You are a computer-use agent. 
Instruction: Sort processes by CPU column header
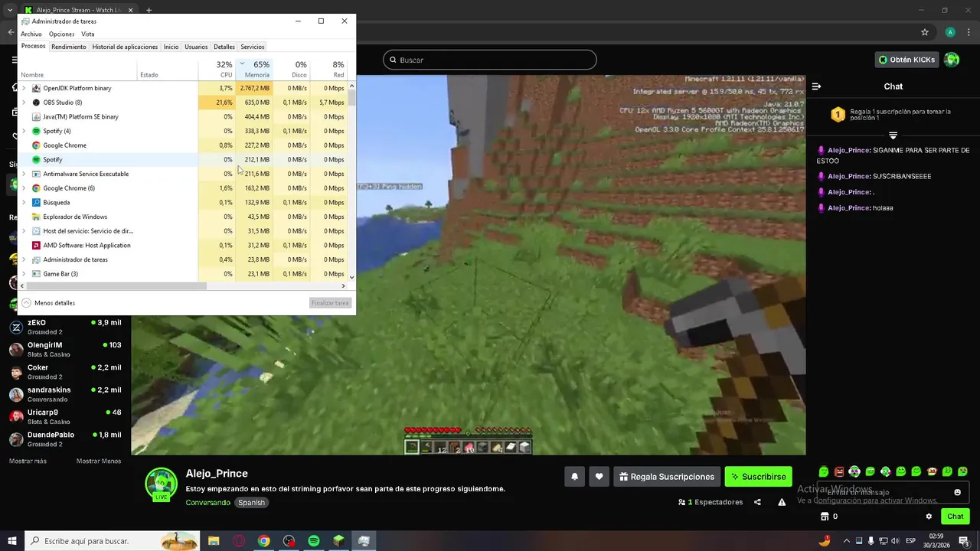click(x=217, y=69)
